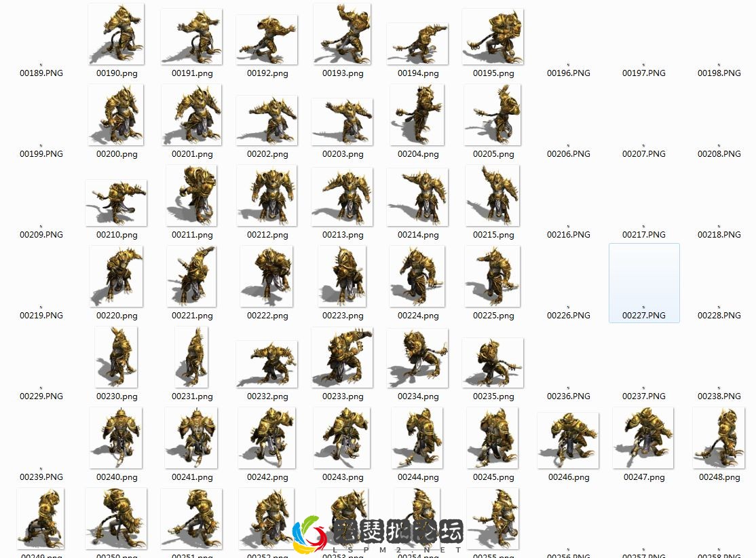Select the 00242.png thumbnail
The height and width of the screenshot is (558, 756).
pyautogui.click(x=267, y=438)
